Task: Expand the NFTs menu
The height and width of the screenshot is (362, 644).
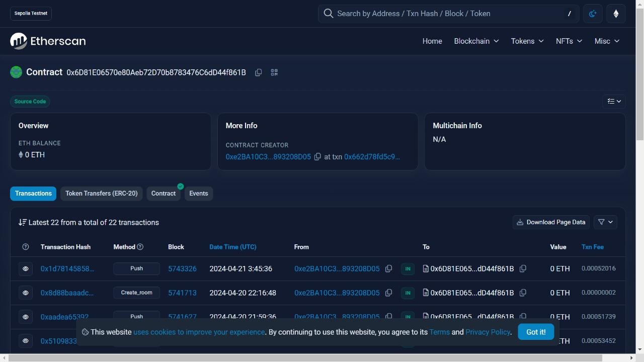Action: (569, 41)
